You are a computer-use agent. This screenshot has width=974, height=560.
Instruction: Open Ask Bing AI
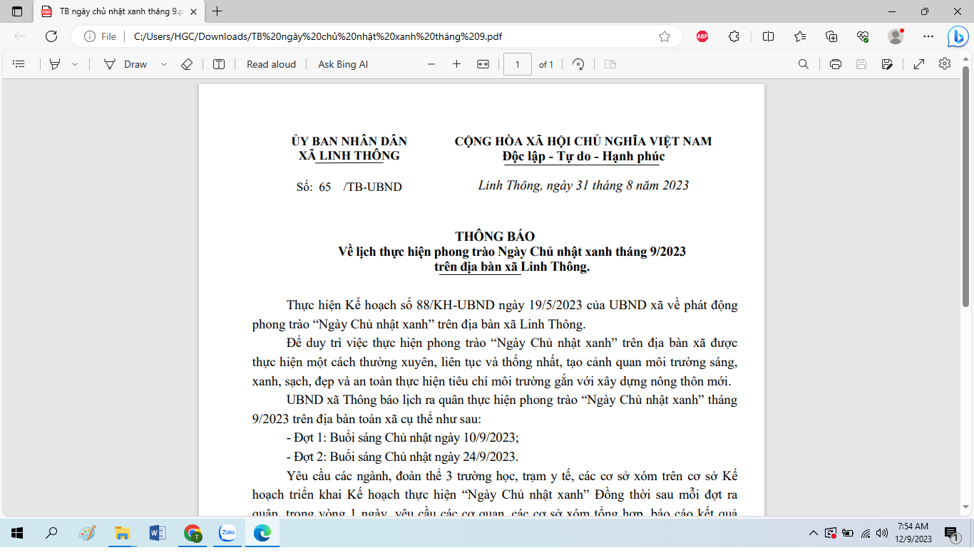343,64
